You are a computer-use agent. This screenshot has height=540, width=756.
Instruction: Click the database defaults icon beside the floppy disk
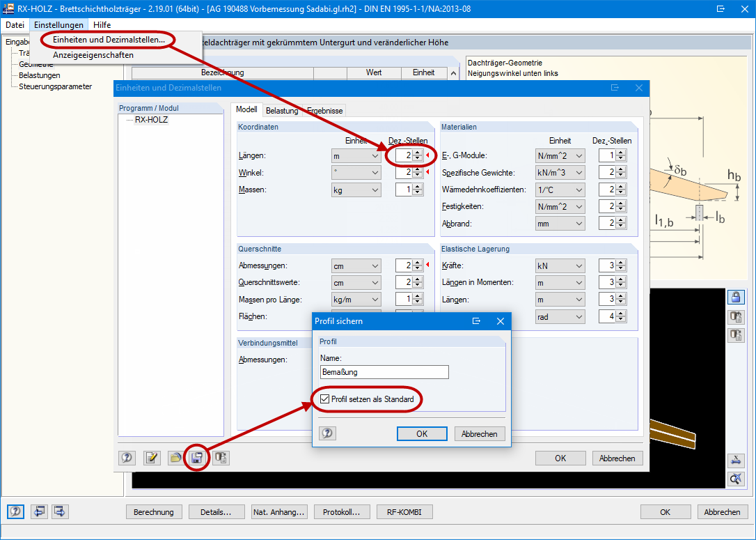[221, 458]
